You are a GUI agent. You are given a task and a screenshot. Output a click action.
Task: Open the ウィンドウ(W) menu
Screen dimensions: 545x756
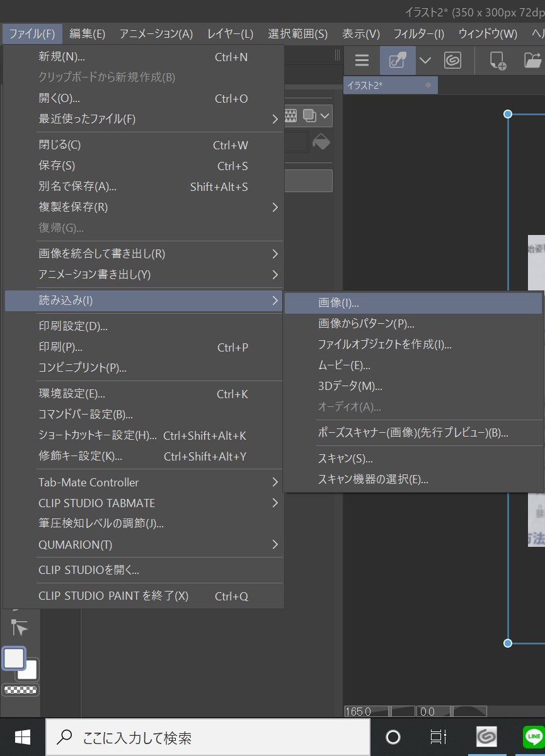[x=488, y=34]
